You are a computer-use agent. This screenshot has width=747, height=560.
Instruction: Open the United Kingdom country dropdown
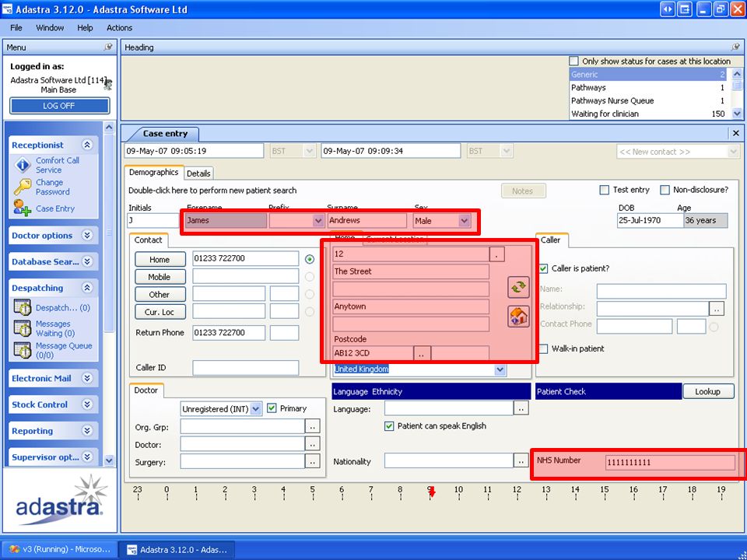point(500,369)
